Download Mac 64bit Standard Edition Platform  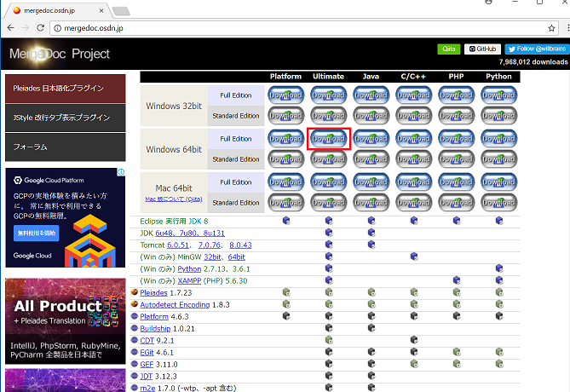(x=285, y=203)
